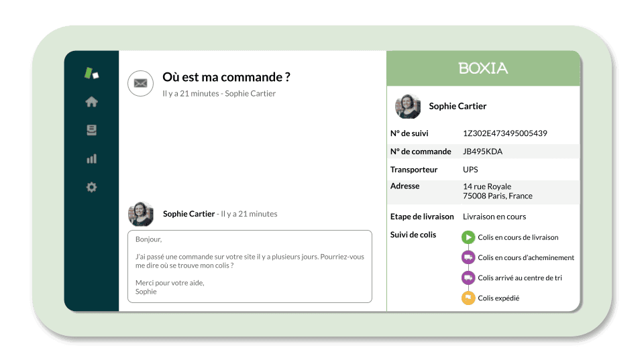This screenshot has height=362, width=644.
Task: Click the 'Transporteur' field label
Action: [414, 170]
